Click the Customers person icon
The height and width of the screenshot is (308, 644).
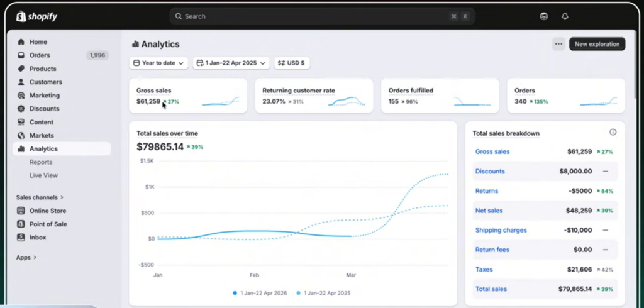[x=21, y=82]
